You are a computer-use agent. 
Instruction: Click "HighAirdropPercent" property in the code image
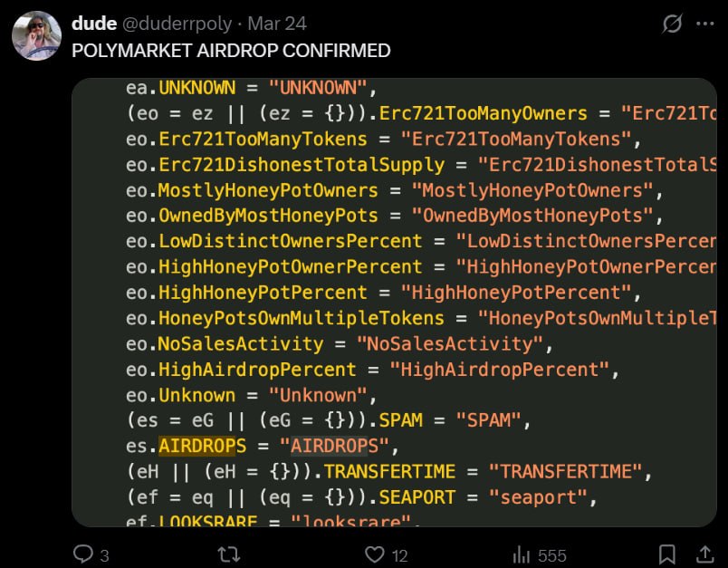click(257, 370)
